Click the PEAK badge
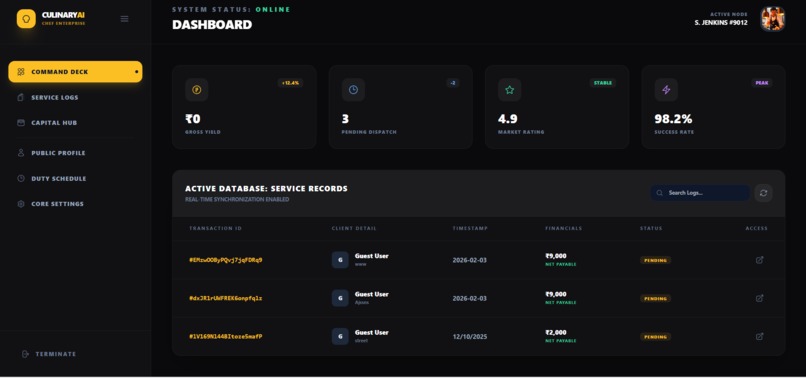 [x=762, y=83]
